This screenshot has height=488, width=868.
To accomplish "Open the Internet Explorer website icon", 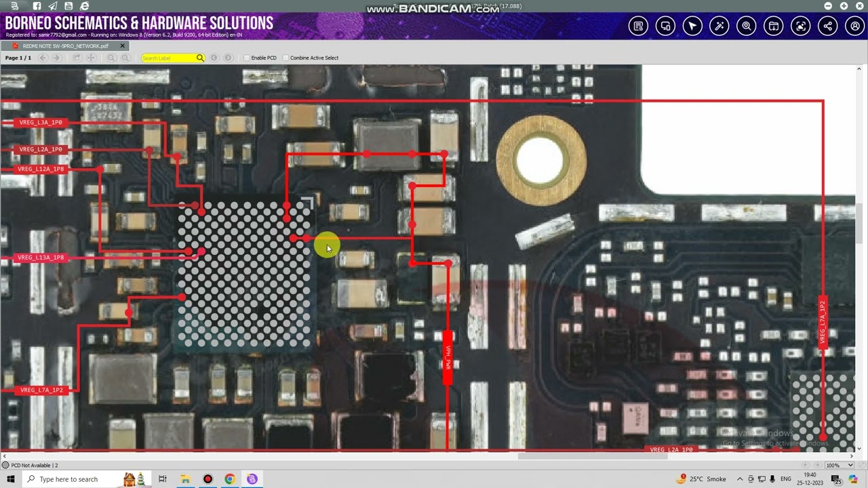I will tap(85, 6).
